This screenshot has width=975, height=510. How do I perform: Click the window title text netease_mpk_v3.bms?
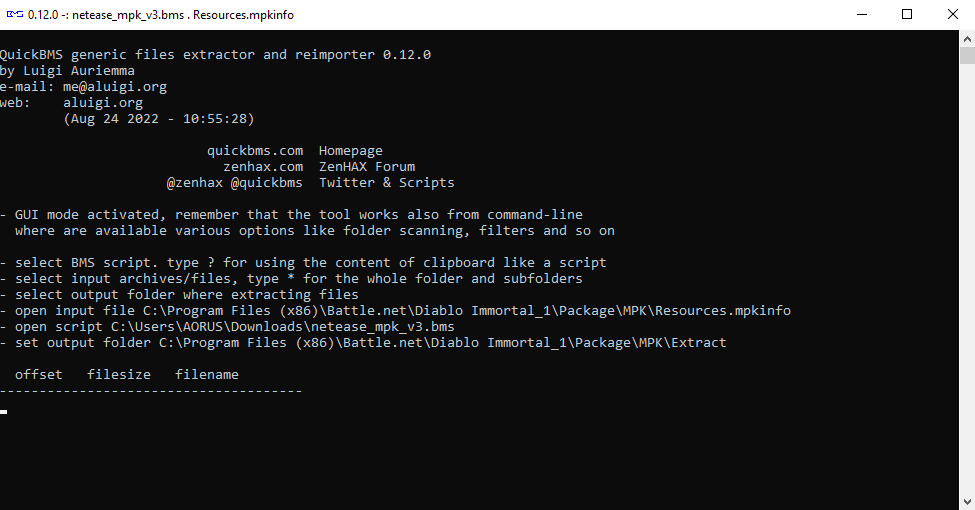(128, 15)
